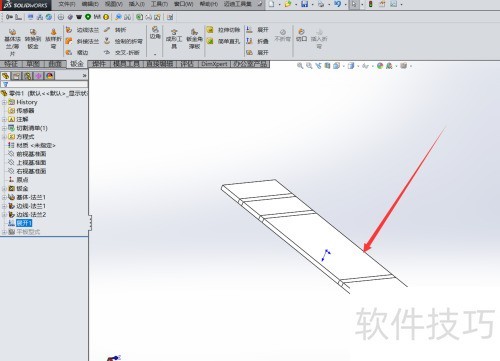Toggle the DisplayManager tab in the panel

50,76
